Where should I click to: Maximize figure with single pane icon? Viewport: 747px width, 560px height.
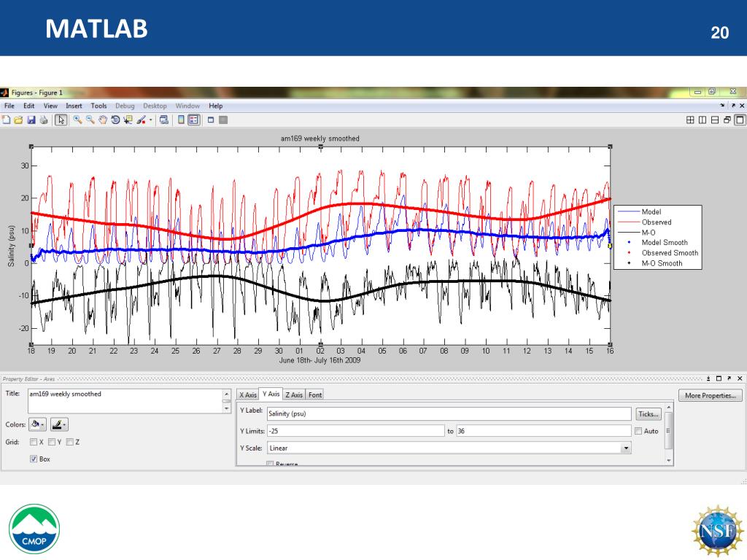tap(740, 120)
